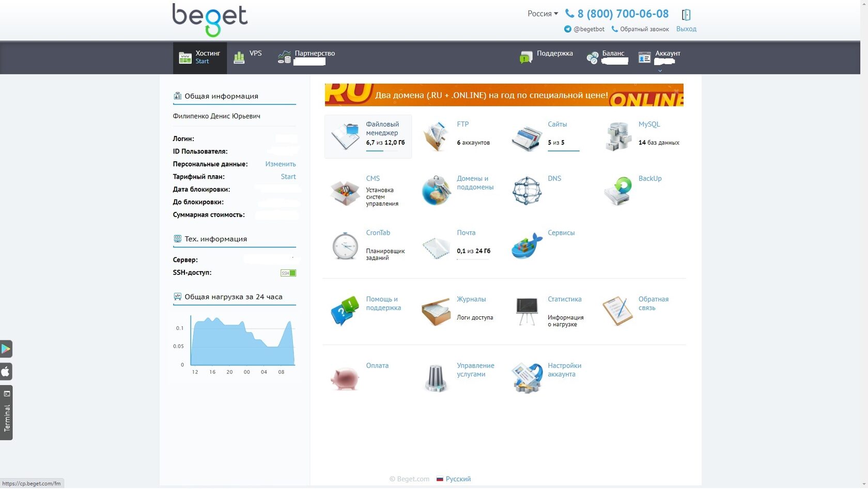Toggle the SSH-доступ switch
The image size is (868, 489).
point(288,273)
